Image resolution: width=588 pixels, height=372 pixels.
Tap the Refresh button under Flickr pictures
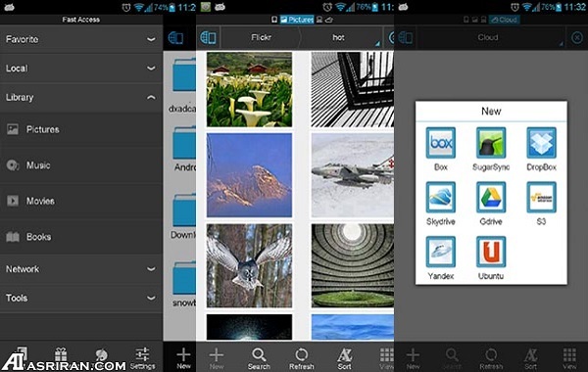[302, 358]
